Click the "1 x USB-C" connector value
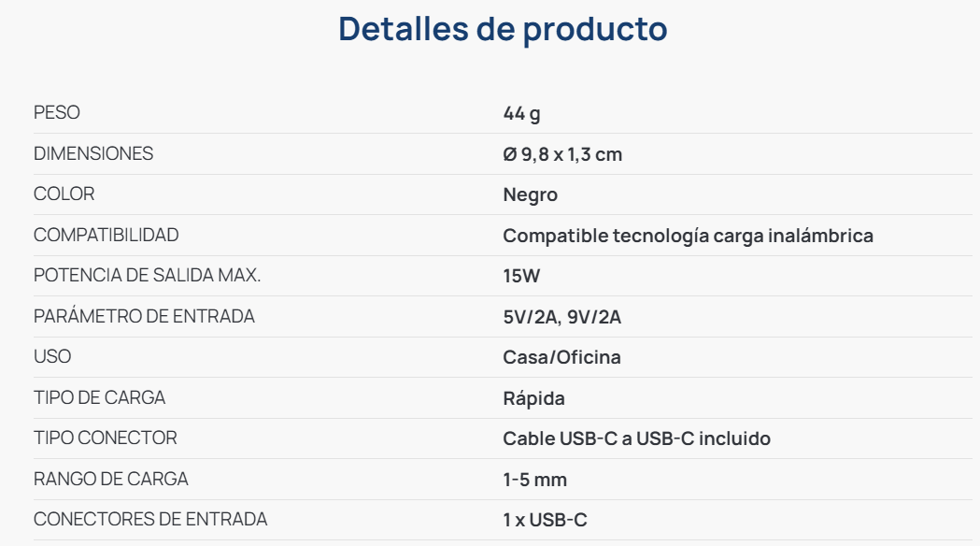This screenshot has height=546, width=980. pos(545,521)
